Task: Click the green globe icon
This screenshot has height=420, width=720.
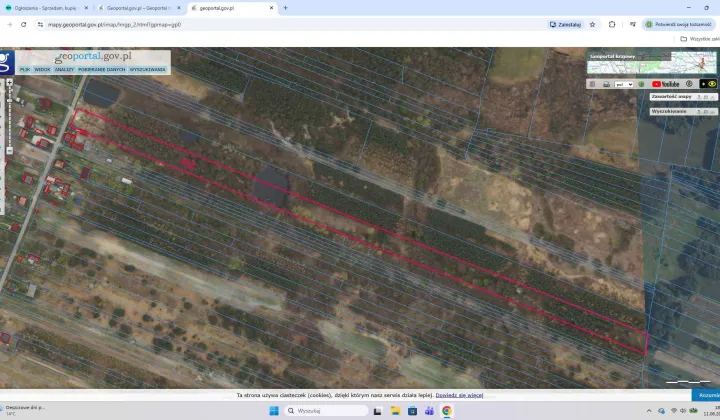Action: pos(641,84)
